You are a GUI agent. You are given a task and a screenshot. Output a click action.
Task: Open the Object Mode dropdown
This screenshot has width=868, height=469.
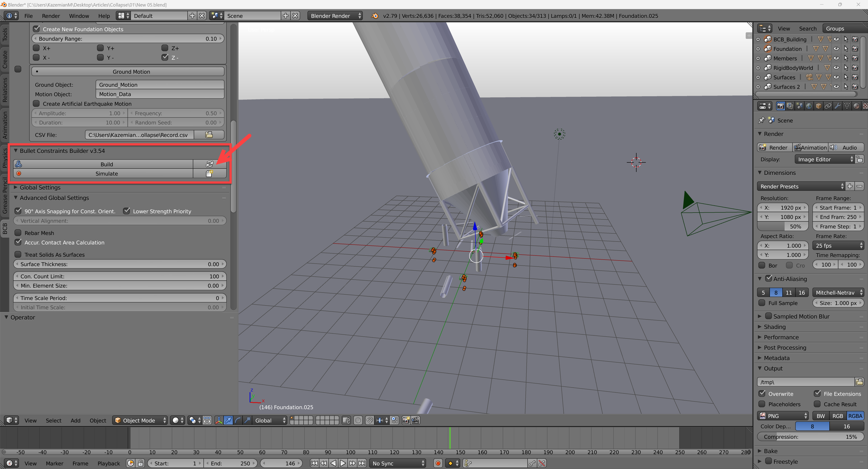point(139,420)
